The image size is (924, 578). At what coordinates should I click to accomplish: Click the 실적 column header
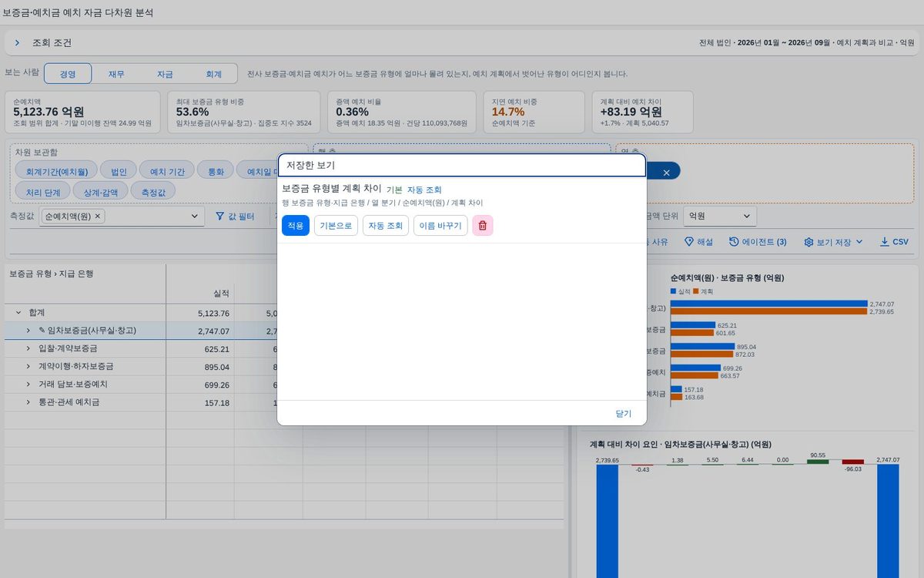pos(200,293)
